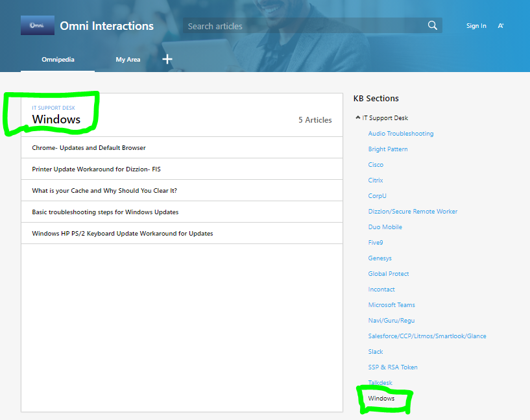Open Salesforce/CCP/Litmos/Smartlook/Glance section
This screenshot has width=530, height=420.
tap(427, 336)
